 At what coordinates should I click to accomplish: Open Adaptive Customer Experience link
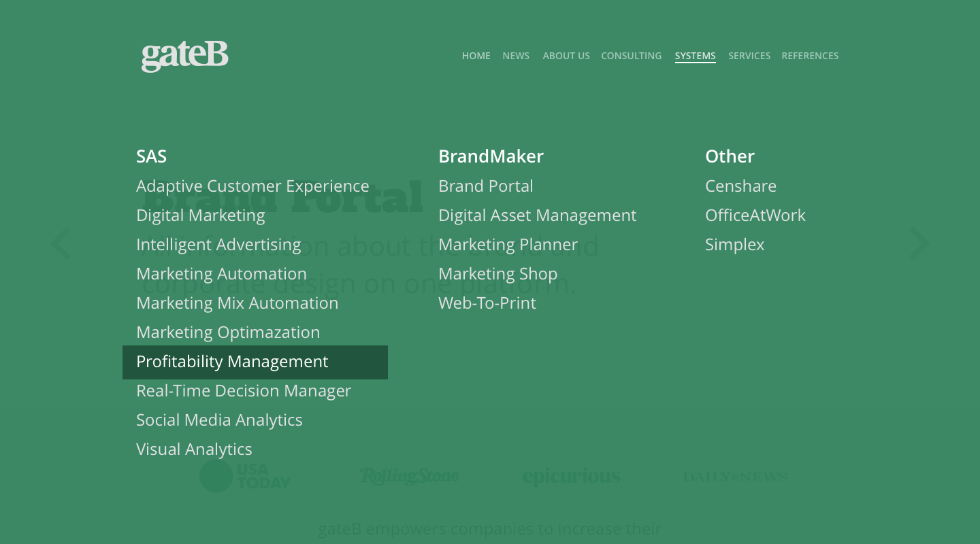[x=252, y=186]
